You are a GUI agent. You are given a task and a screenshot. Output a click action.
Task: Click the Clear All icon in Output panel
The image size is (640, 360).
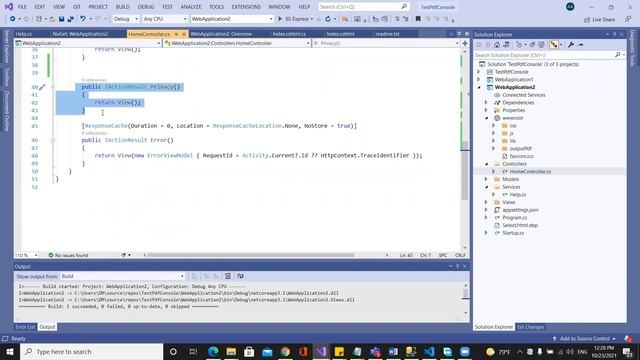228,276
